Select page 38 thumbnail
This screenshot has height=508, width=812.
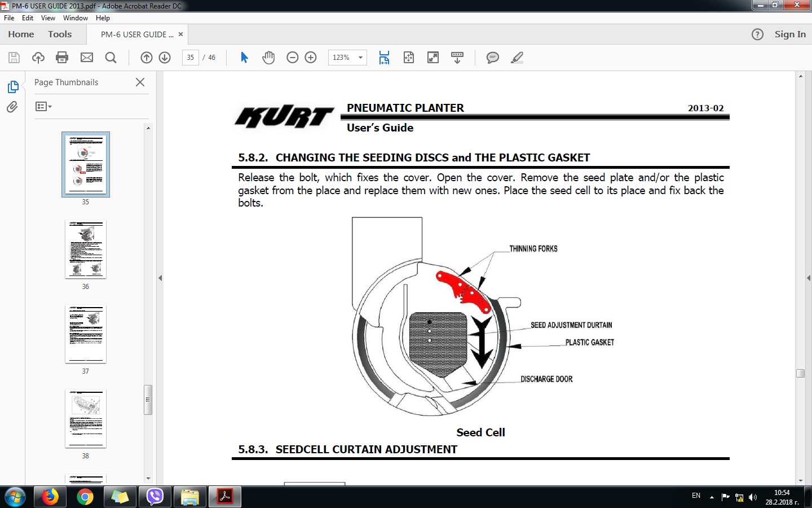tap(86, 418)
